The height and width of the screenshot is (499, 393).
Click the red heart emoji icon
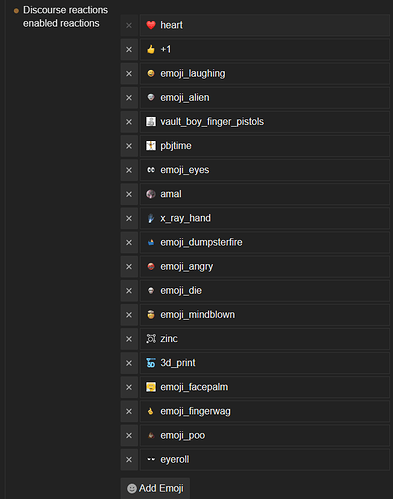pyautogui.click(x=151, y=25)
